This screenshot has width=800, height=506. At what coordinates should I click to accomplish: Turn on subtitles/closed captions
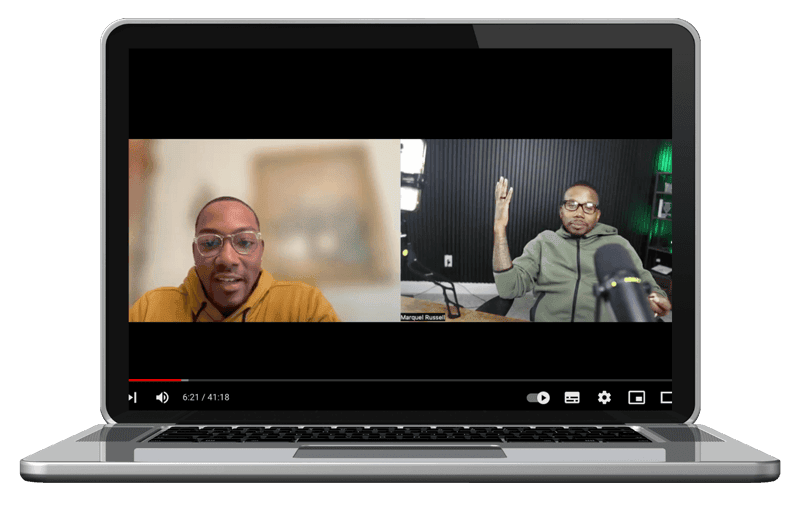pyautogui.click(x=572, y=397)
